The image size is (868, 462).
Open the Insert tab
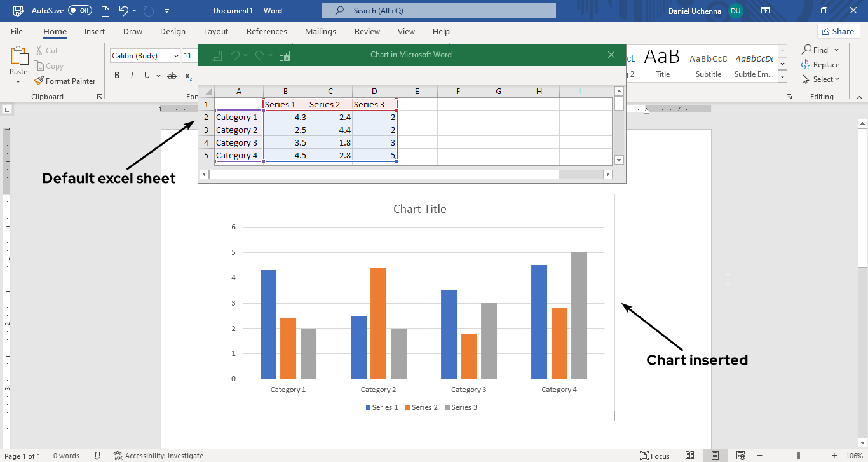[x=95, y=32]
